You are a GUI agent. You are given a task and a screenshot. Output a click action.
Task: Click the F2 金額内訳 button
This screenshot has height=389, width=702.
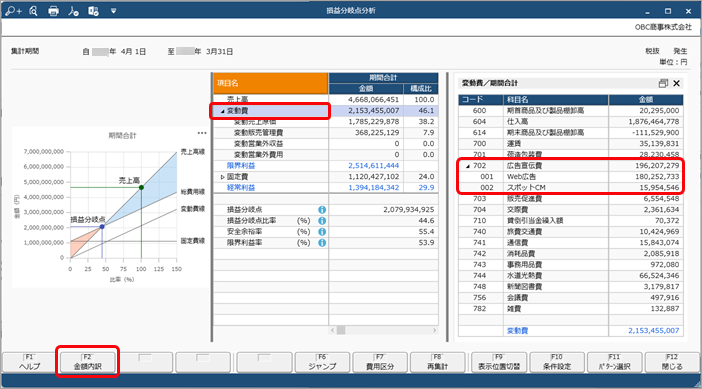coord(88,362)
